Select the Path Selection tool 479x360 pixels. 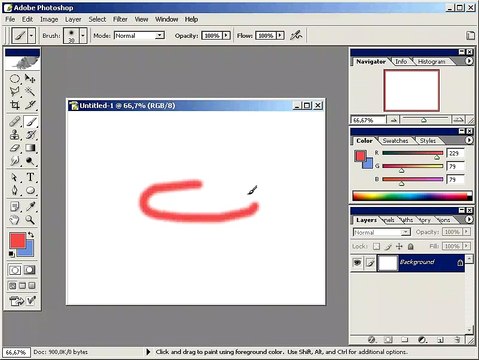point(15,177)
